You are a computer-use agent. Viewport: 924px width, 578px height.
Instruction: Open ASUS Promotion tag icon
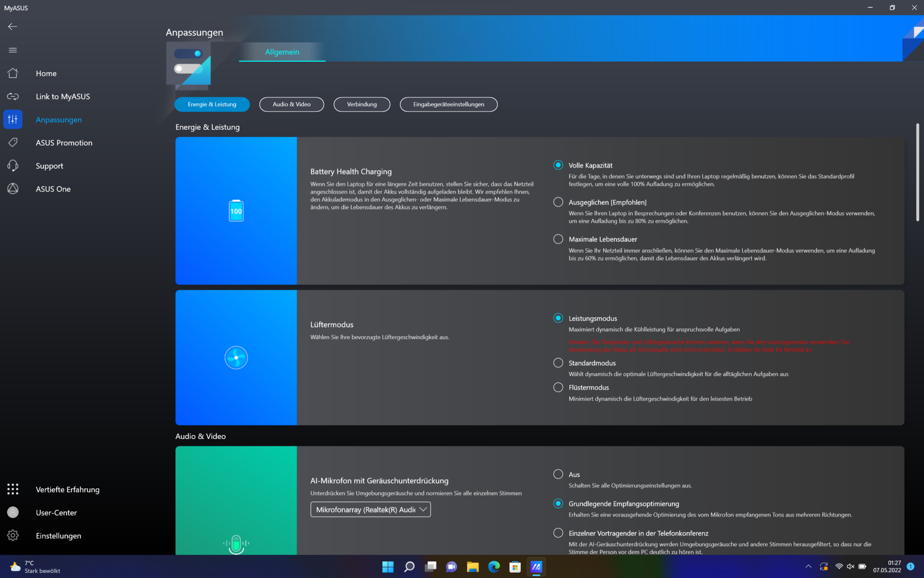(13, 143)
